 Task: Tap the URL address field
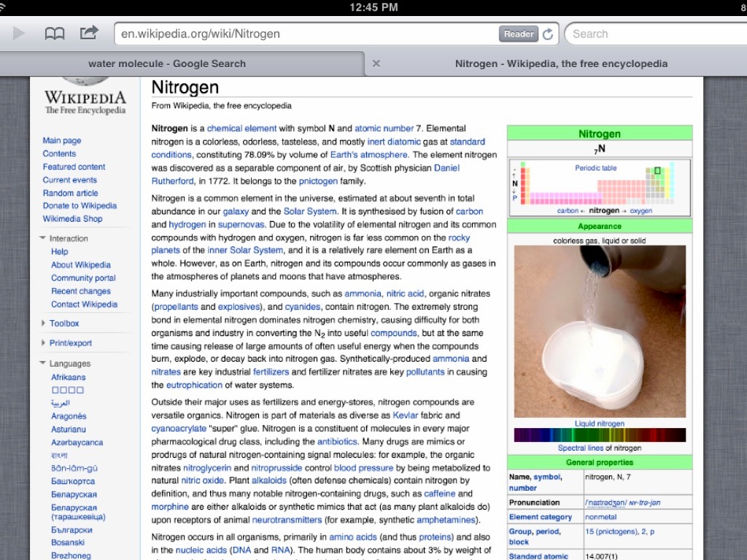pos(305,34)
